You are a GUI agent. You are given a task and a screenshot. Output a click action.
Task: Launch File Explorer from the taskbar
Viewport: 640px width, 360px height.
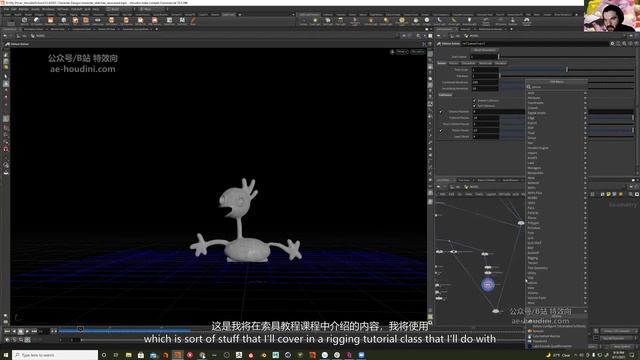pos(128,355)
